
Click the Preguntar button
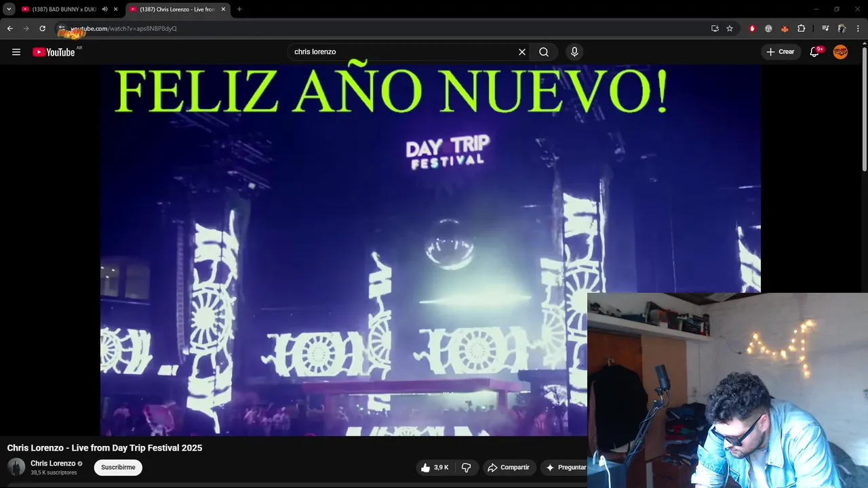(564, 468)
